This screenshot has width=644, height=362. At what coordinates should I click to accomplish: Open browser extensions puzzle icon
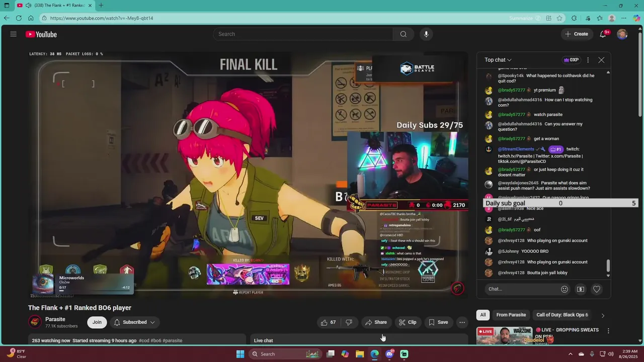click(574, 18)
